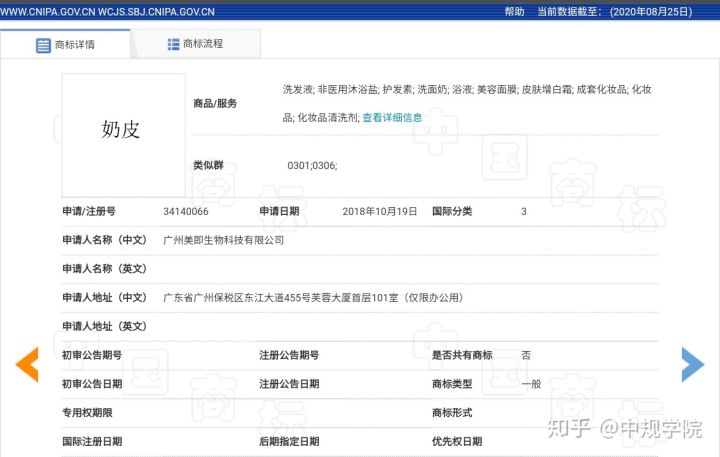Click the 商标流程 list icon
Image resolution: width=720 pixels, height=457 pixels.
click(x=174, y=44)
